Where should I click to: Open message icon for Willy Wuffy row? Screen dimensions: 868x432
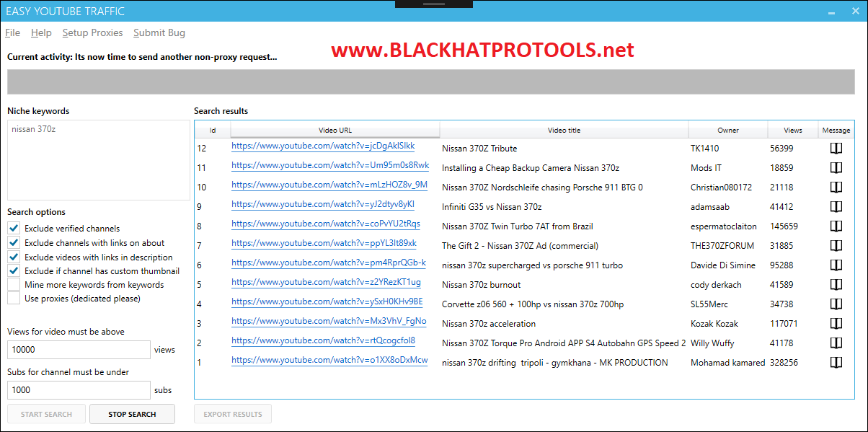coord(836,343)
